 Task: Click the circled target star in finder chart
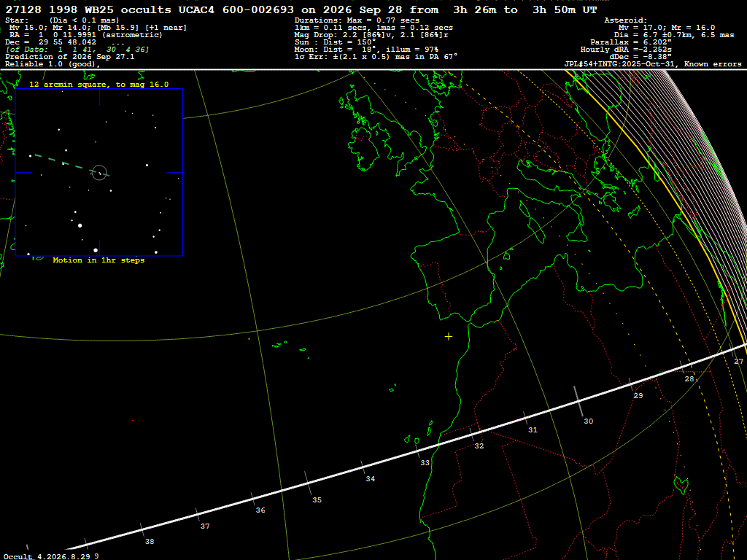click(99, 172)
